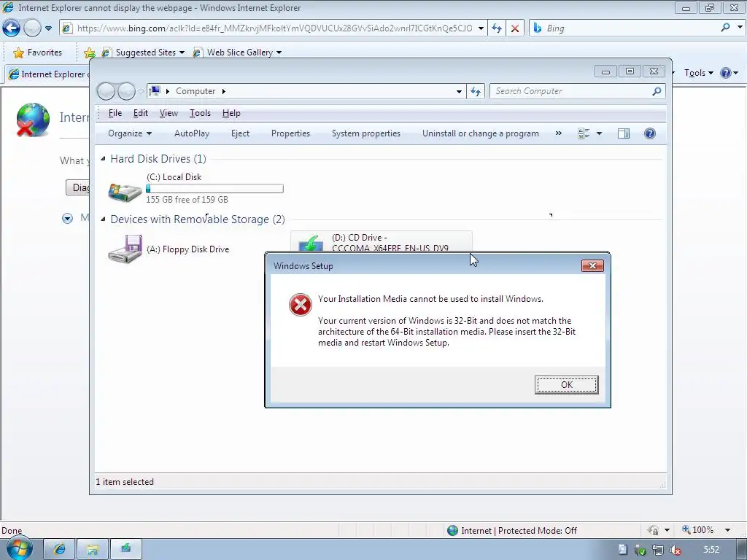
Task: Expand the Organize dropdown
Action: (130, 133)
